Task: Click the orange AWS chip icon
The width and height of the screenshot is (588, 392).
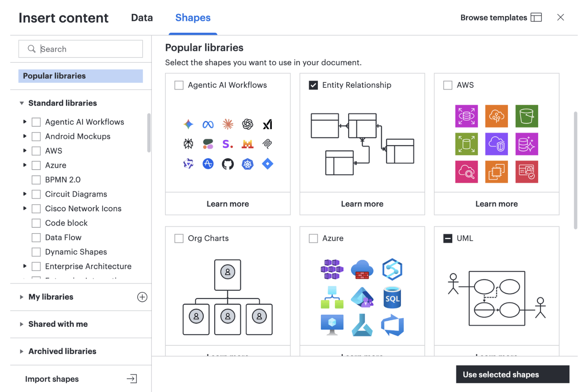Action: (x=496, y=172)
